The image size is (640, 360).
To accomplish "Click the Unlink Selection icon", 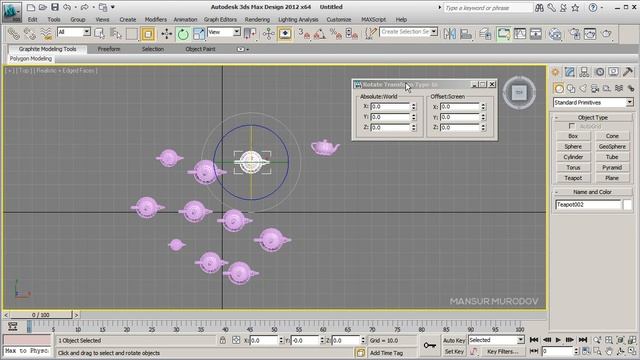I will pos(29,33).
